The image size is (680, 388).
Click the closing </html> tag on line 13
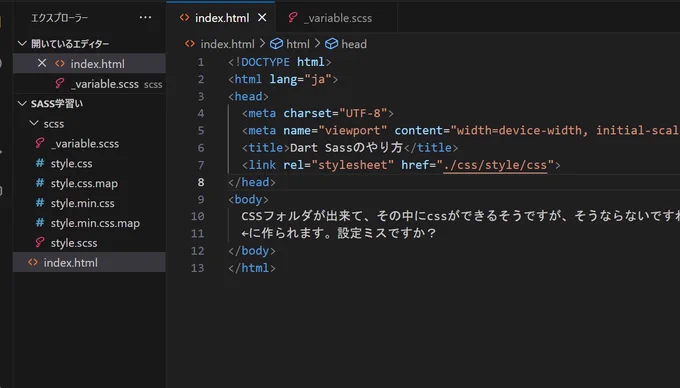tap(252, 268)
